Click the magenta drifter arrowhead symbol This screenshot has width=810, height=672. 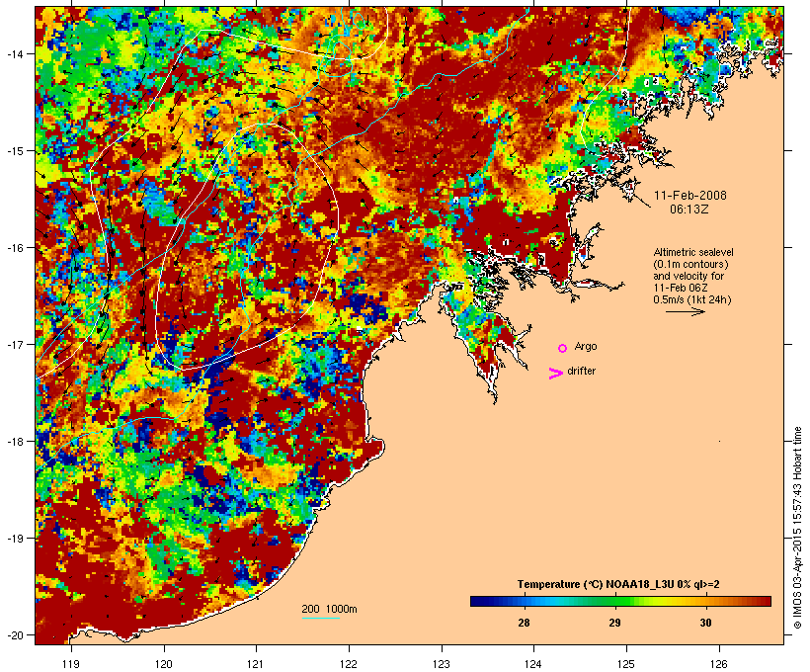pos(556,374)
